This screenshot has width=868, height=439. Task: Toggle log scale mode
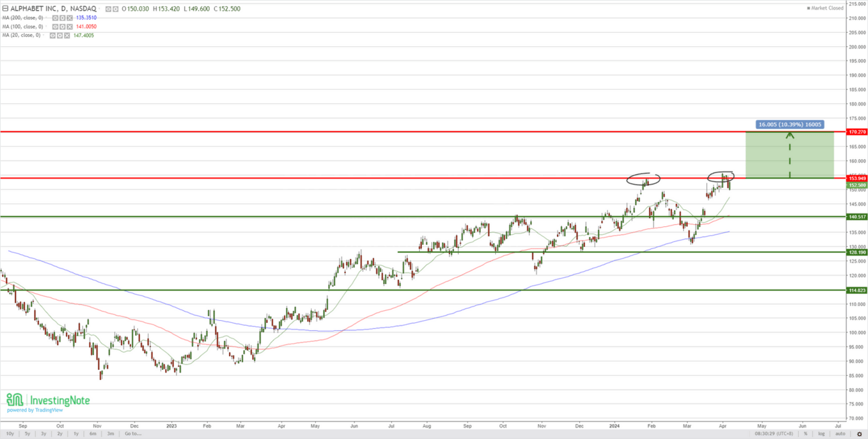[822, 434]
